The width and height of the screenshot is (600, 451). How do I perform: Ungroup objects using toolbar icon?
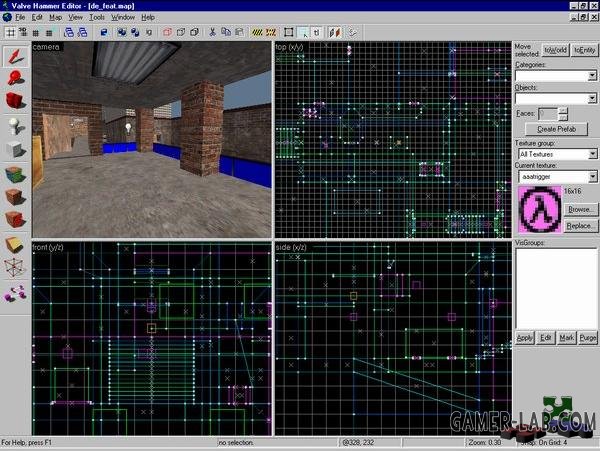coord(135,33)
